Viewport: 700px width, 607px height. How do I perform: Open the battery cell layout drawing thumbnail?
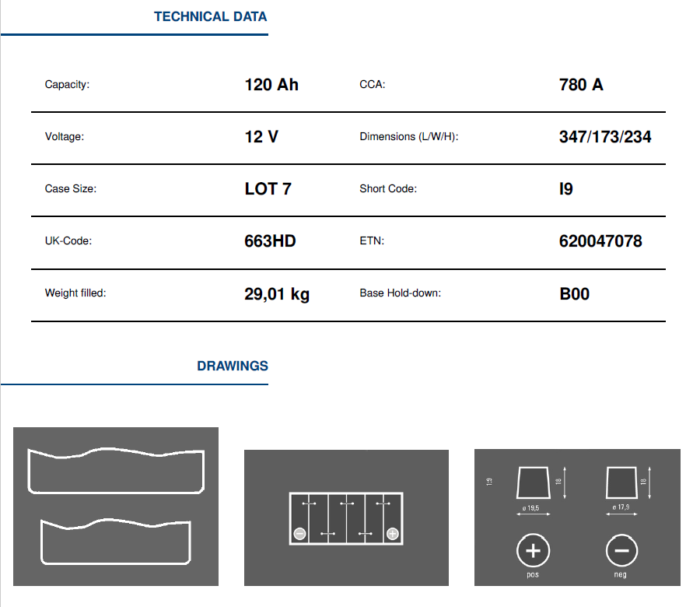(346, 518)
